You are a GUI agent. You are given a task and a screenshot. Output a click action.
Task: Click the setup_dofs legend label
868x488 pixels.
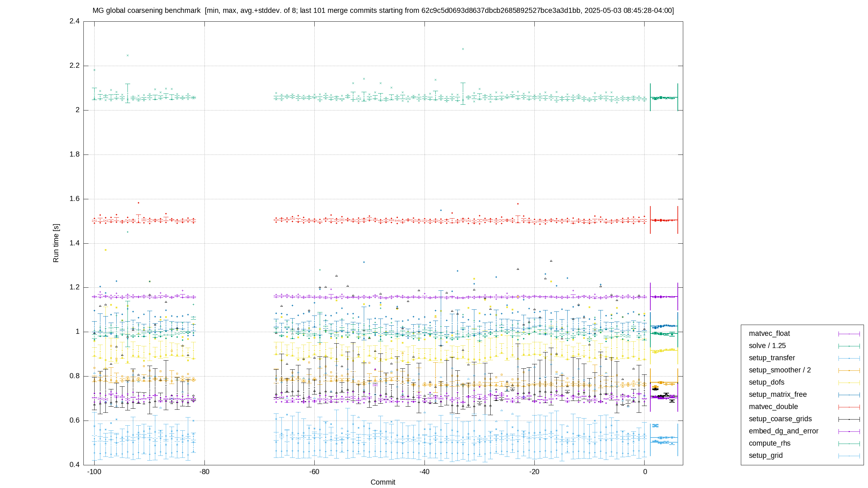(767, 382)
